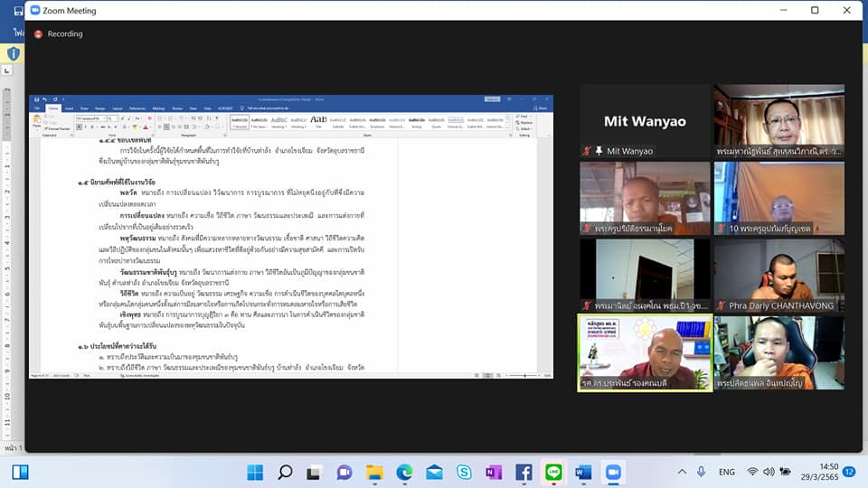Click the blue shield icon in background Word
This screenshot has width=868, height=488.
pyautogui.click(x=14, y=53)
